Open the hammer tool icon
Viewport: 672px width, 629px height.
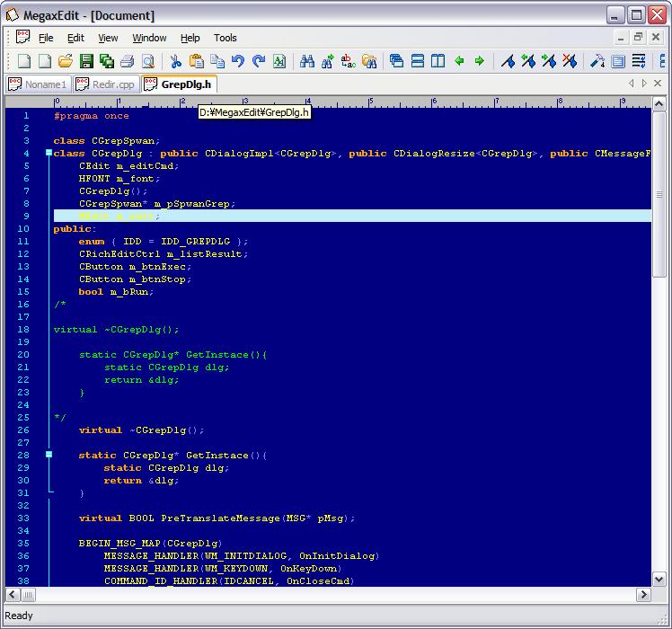(x=597, y=61)
